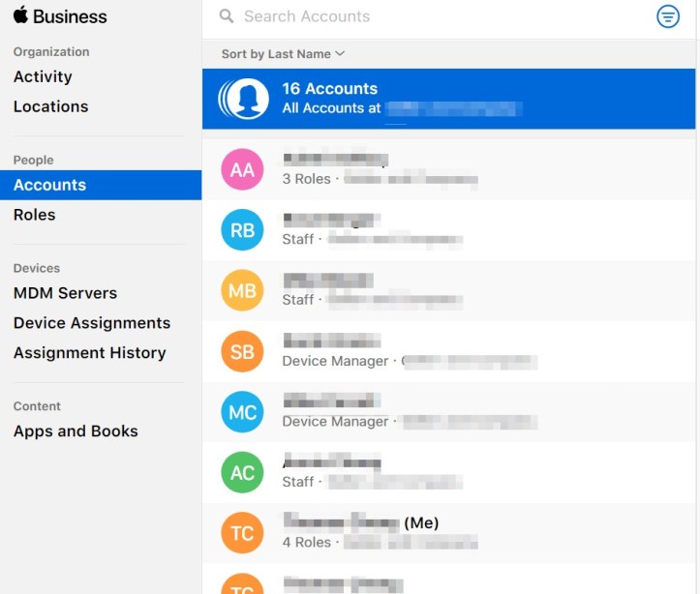Viewport: 700px width, 594px height.
Task: Click the orange SB avatar
Action: [x=242, y=352]
